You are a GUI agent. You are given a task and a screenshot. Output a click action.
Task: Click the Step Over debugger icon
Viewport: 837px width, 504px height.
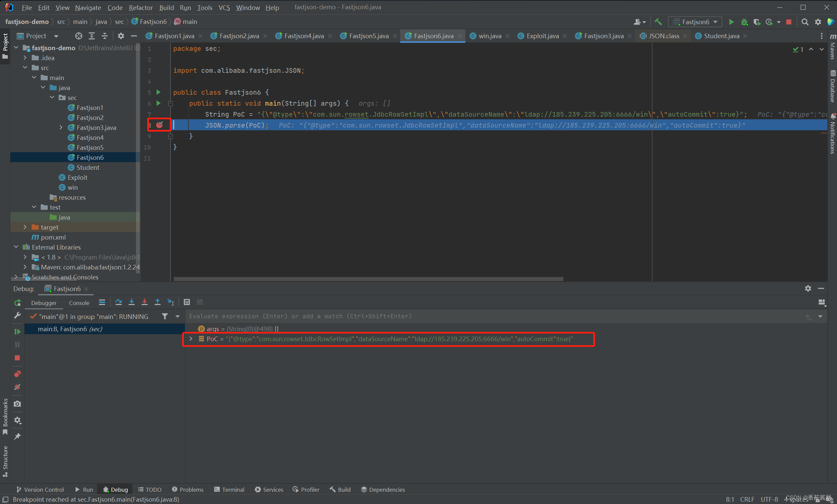[119, 302]
